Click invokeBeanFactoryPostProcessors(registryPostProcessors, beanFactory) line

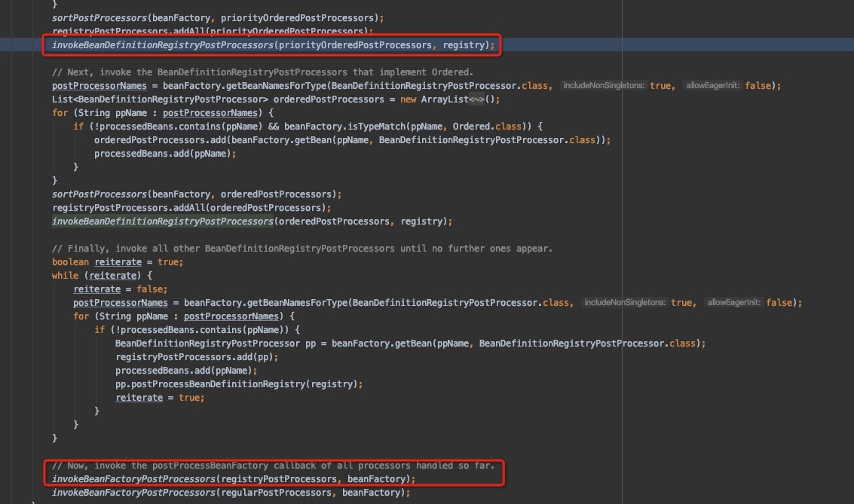pos(234,479)
